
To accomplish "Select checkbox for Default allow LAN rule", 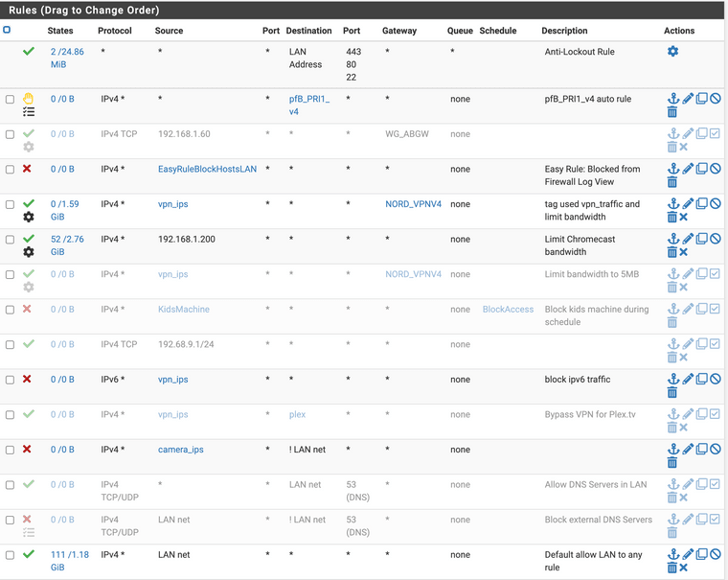I will (x=10, y=555).
